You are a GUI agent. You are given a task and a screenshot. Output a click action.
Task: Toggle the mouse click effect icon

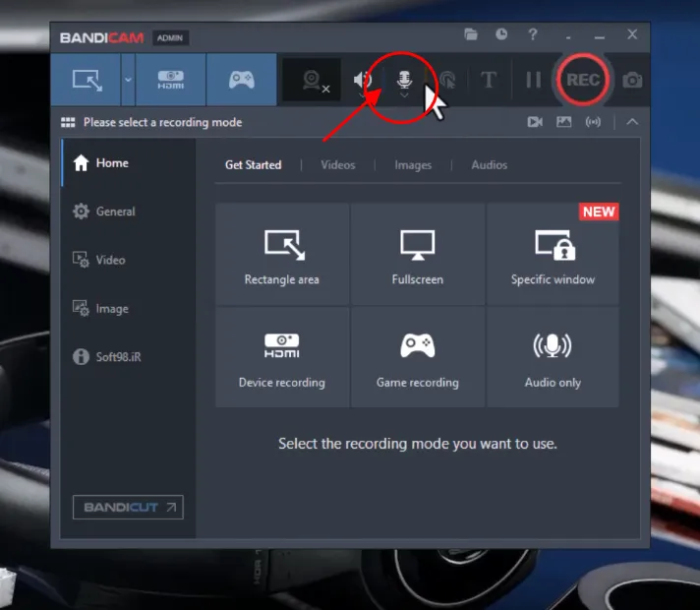pyautogui.click(x=447, y=80)
